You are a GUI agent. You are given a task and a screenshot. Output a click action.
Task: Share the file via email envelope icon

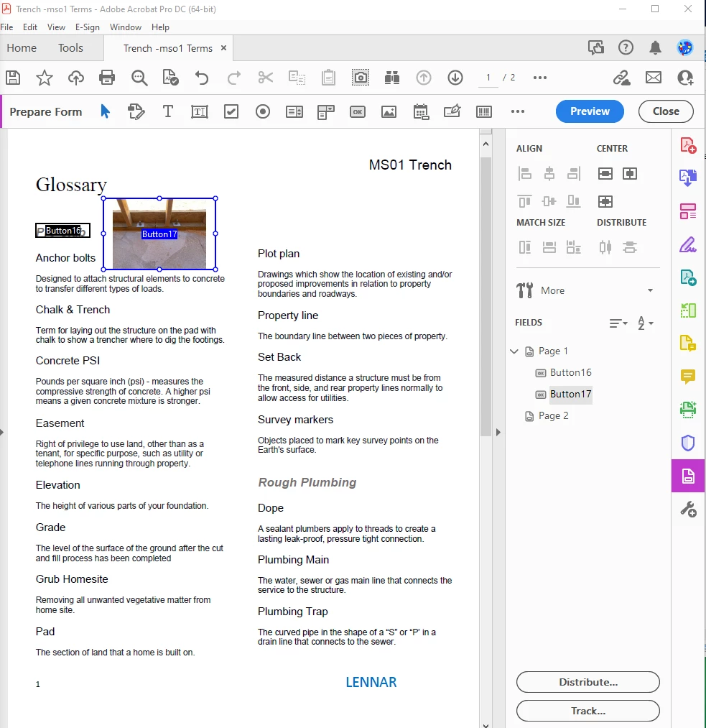[654, 78]
